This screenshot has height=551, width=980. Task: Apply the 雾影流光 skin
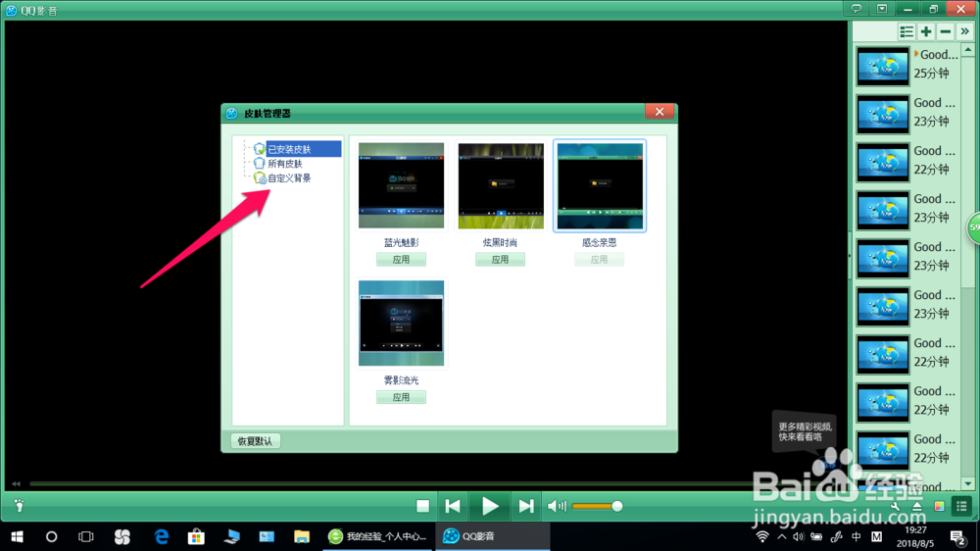point(401,397)
